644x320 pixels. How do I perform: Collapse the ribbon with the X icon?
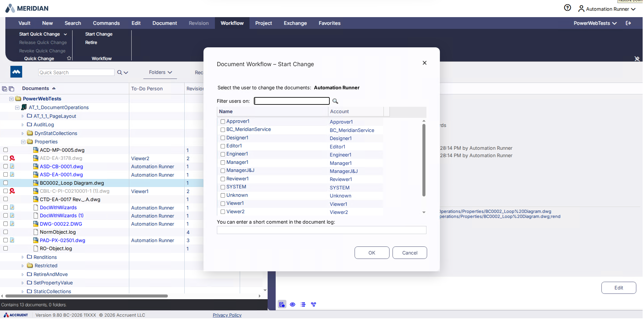click(637, 59)
